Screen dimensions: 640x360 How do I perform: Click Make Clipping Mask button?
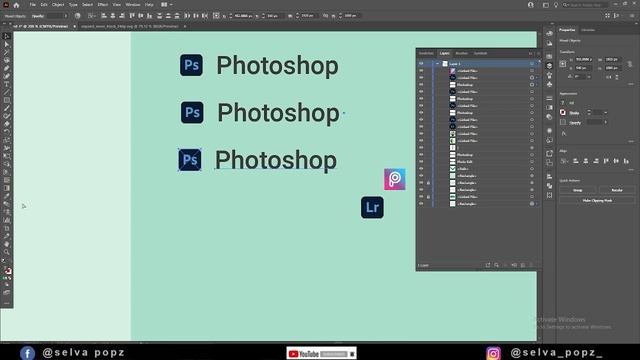pos(597,200)
